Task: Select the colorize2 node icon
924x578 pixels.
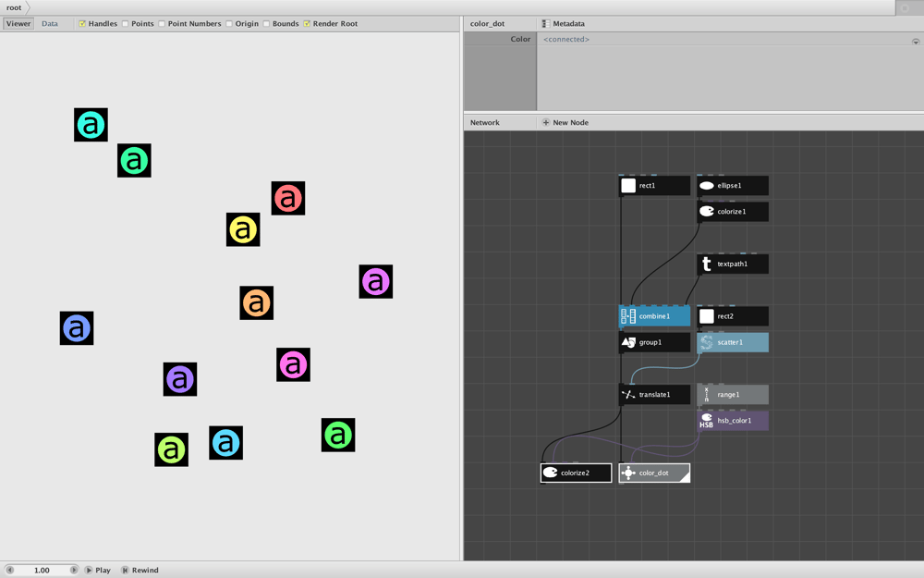Action: click(x=550, y=473)
